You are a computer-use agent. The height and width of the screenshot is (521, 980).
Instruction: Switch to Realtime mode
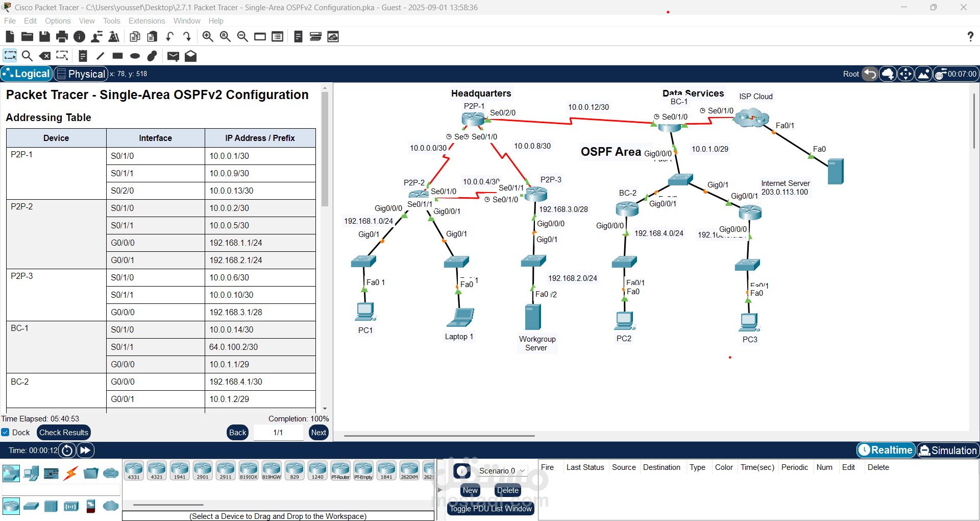coord(886,450)
